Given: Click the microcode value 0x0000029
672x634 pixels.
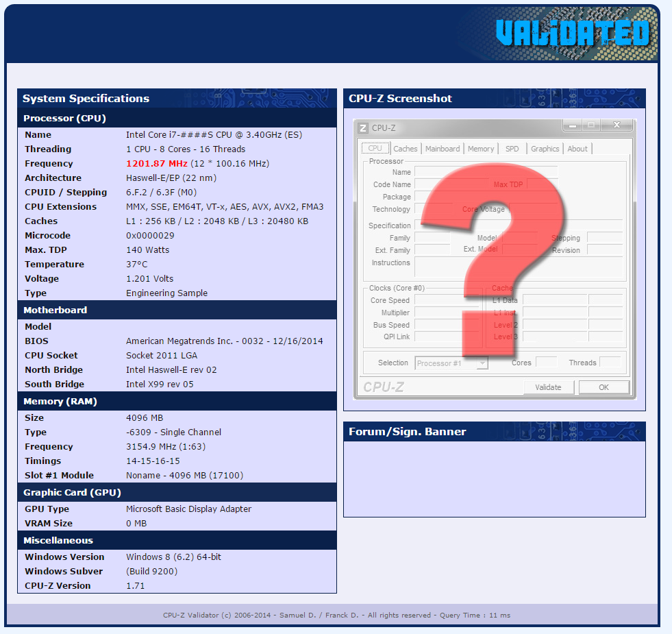Looking at the screenshot, I should 150,236.
